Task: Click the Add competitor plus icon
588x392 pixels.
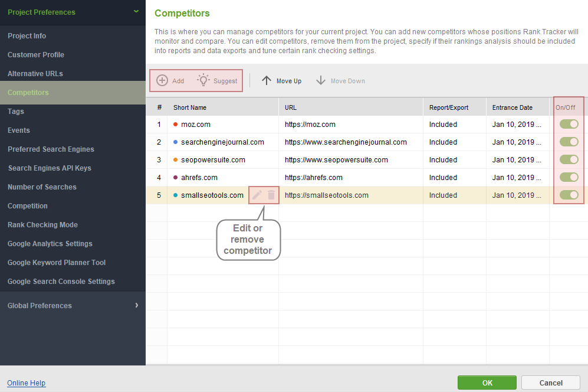Action: point(162,80)
